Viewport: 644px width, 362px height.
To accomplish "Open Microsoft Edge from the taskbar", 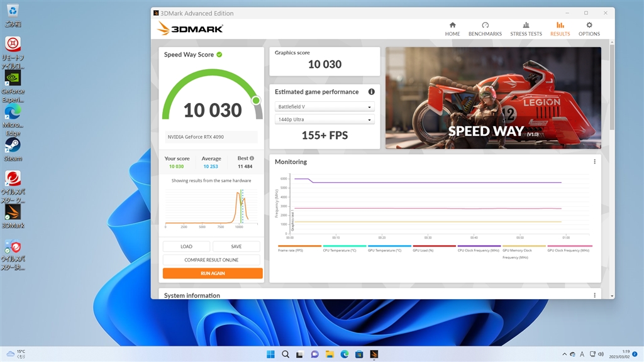I will 344,354.
